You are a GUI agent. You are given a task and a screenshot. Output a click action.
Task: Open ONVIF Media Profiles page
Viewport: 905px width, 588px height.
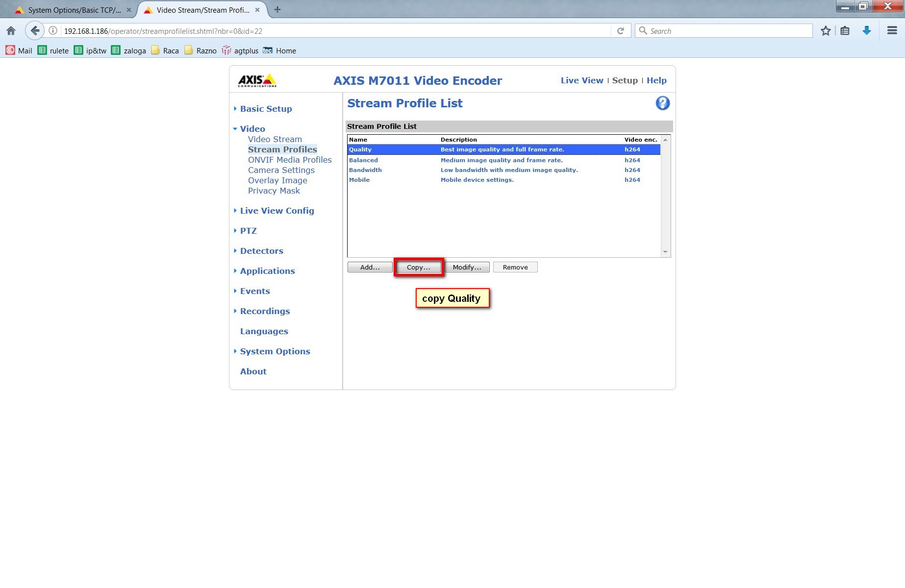coord(290,160)
